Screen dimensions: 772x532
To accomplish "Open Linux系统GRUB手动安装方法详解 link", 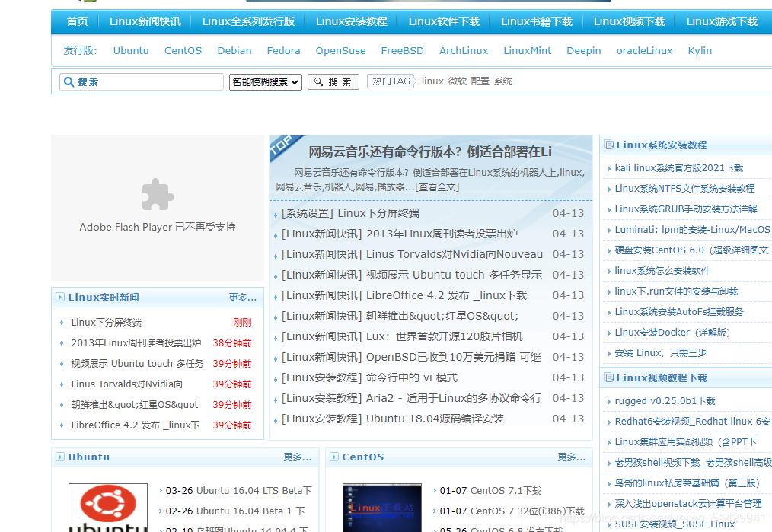I will [x=686, y=209].
